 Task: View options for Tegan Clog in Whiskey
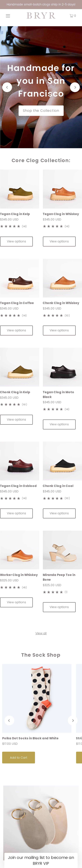coord(59,241)
